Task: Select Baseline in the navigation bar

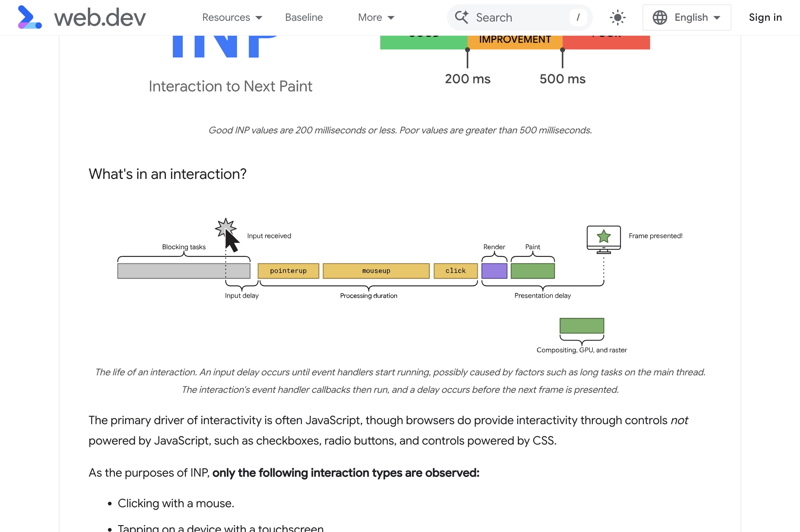Action: coord(304,17)
